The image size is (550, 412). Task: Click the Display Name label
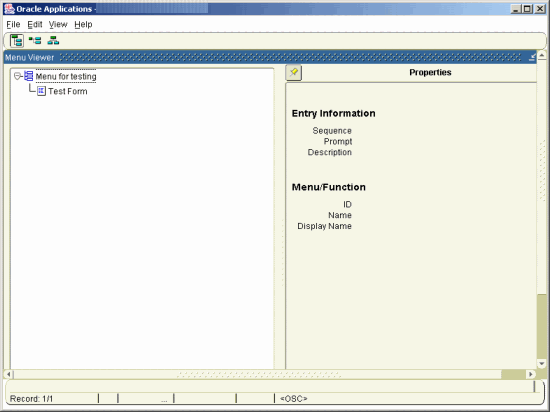324,226
